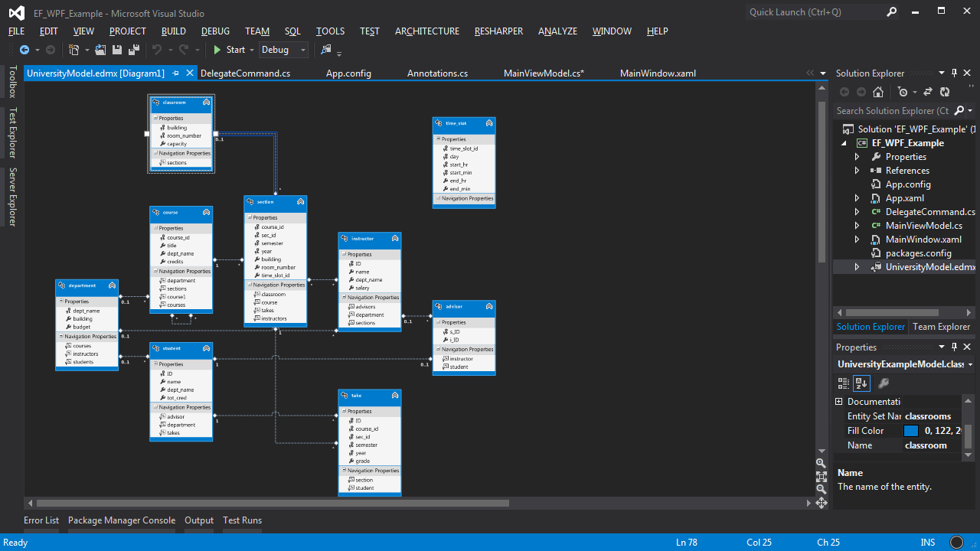Collapse the time_slot entity box
The height and width of the screenshot is (551, 980).
tap(489, 122)
